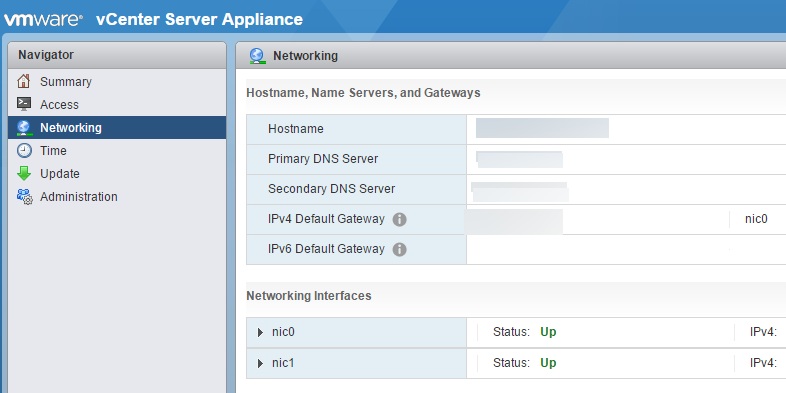Click the Secondary DNS Server label

[331, 189]
